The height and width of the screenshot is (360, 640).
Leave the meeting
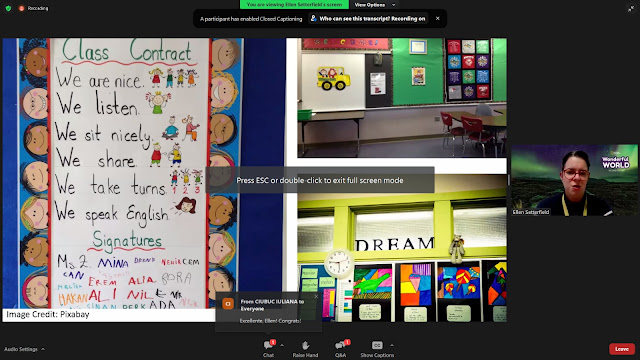(622, 349)
